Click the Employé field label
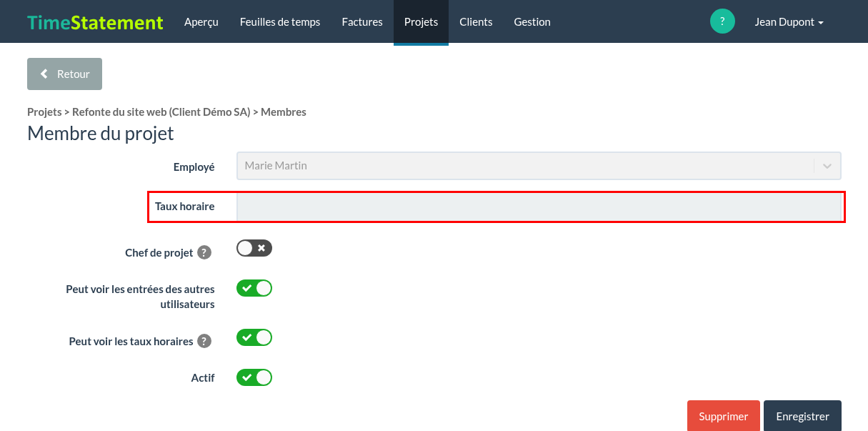 coord(194,167)
